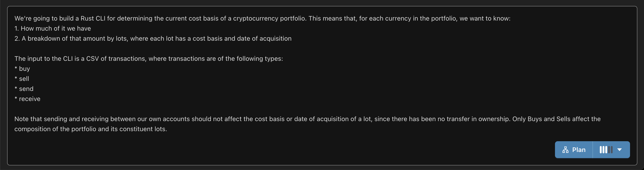Click the first white effort bar
The width and height of the screenshot is (644, 170).
pyautogui.click(x=601, y=150)
